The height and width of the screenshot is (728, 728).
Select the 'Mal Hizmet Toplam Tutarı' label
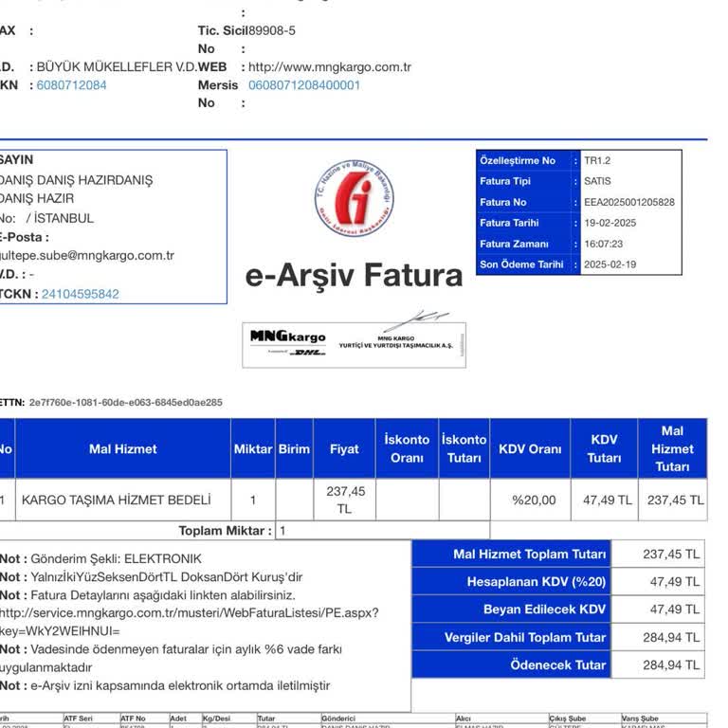coord(529,554)
